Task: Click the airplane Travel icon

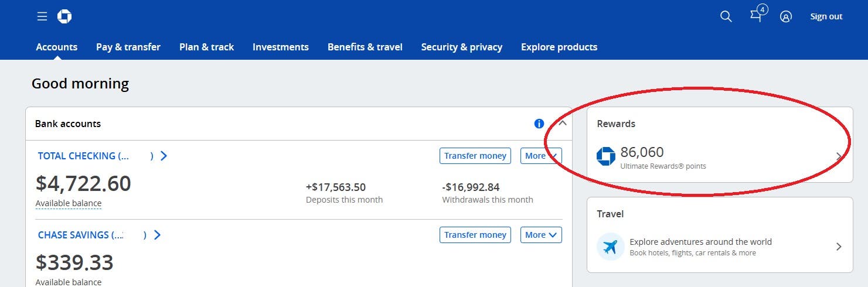Action: (610, 247)
